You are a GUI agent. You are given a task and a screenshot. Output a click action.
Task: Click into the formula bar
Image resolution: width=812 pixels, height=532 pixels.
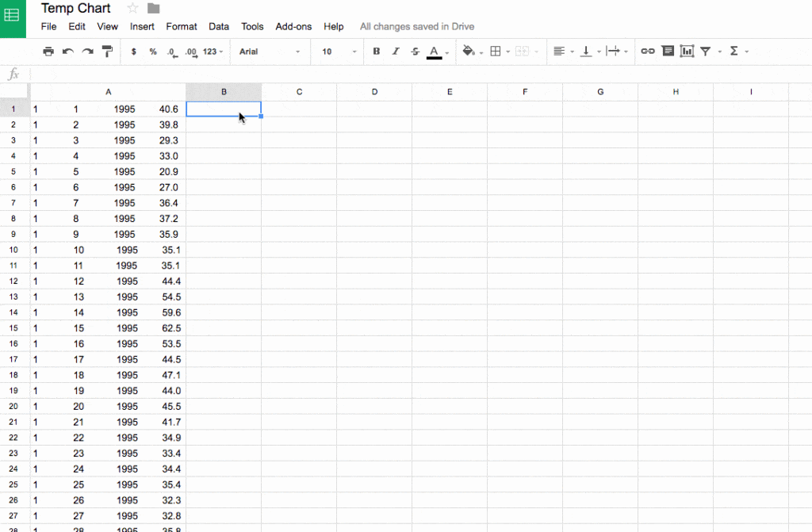coord(419,74)
